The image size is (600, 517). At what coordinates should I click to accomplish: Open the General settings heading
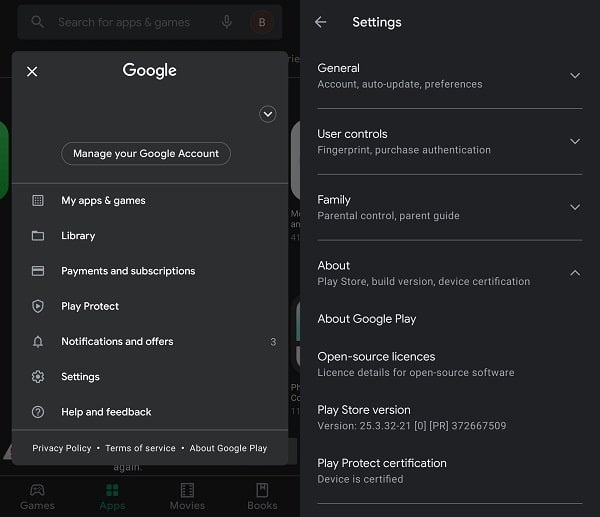coord(339,68)
